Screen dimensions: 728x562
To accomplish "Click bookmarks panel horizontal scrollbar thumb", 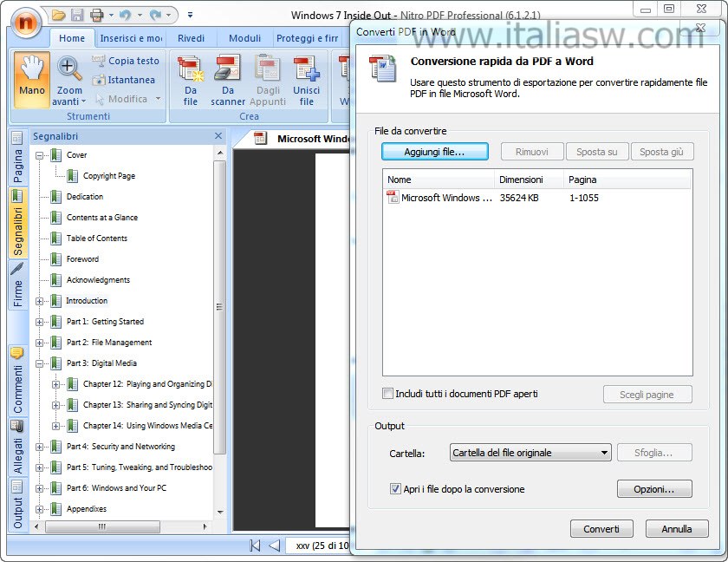I will [102, 526].
